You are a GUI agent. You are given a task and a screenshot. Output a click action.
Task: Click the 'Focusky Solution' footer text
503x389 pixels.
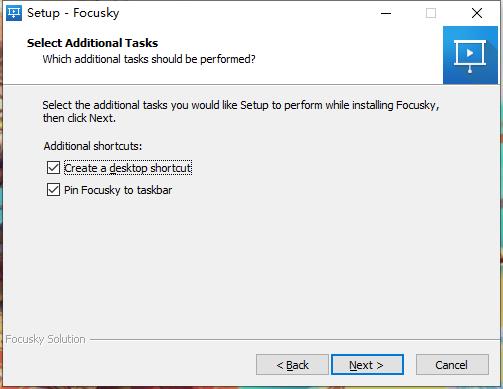click(x=45, y=339)
